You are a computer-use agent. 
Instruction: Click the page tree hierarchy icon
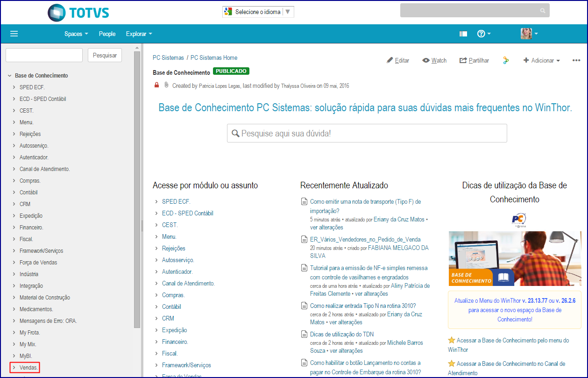click(x=506, y=60)
